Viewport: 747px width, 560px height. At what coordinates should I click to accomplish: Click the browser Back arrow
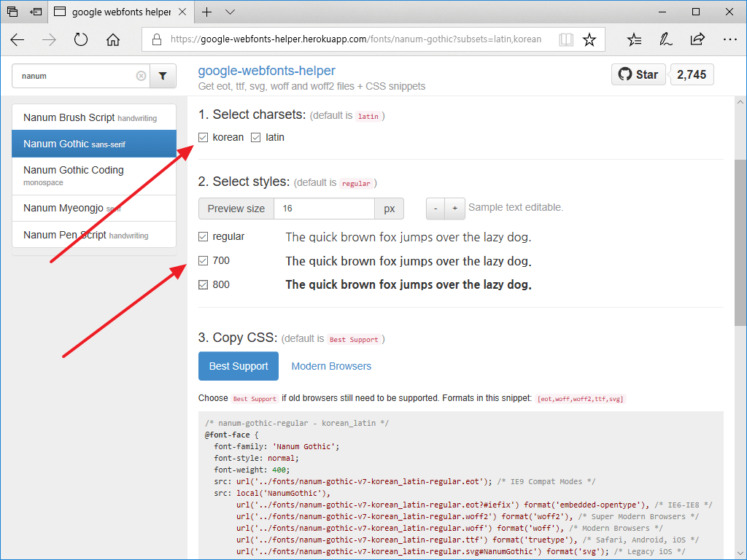click(x=18, y=39)
